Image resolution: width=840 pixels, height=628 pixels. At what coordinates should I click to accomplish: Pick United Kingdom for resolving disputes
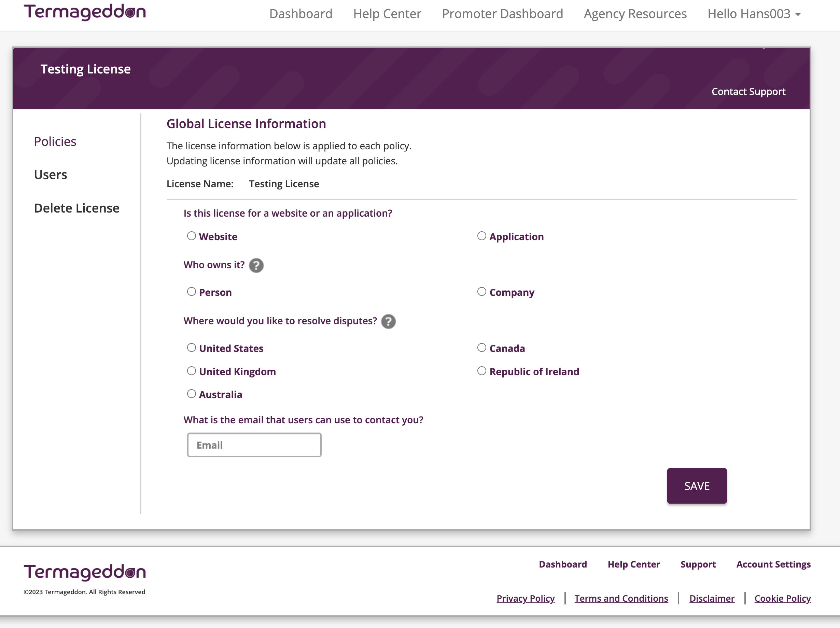pos(192,371)
